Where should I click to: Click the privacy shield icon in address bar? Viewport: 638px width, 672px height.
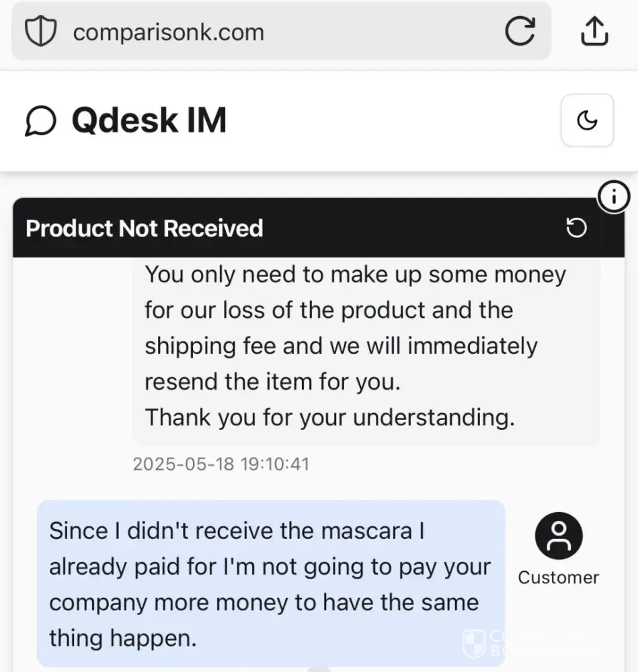tap(40, 32)
